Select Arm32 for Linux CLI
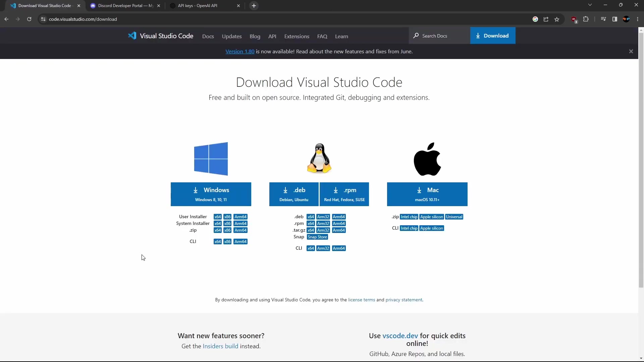This screenshot has height=362, width=644. click(323, 248)
